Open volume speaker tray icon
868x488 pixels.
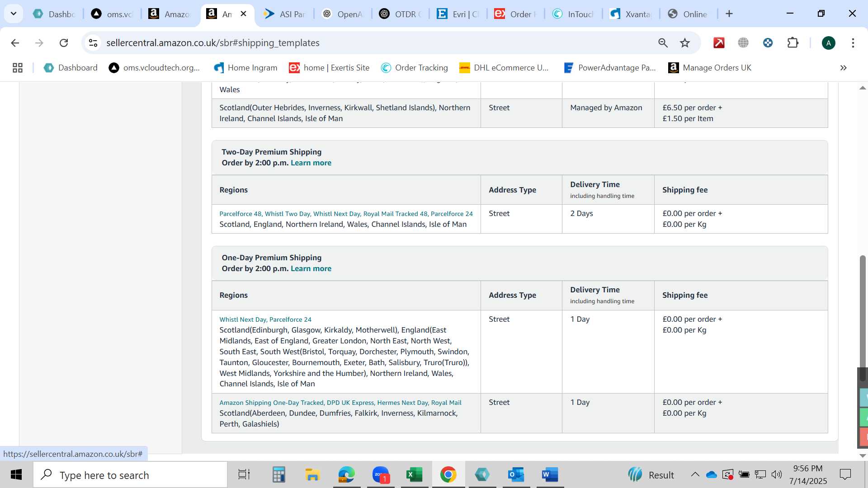777,475
